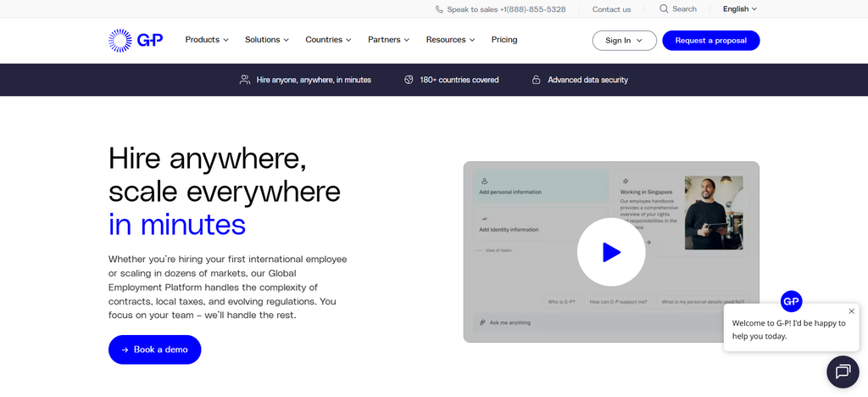
Task: Click the magnifying glass search icon
Action: (x=664, y=8)
